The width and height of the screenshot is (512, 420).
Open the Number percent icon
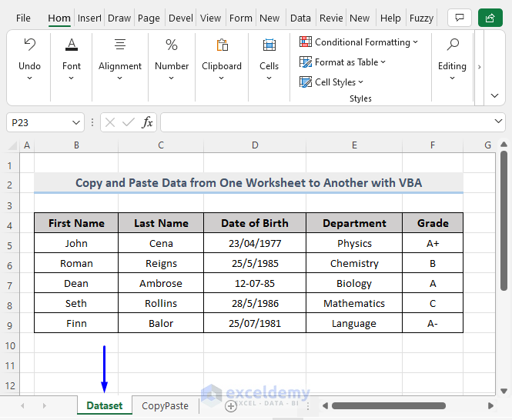[x=172, y=45]
